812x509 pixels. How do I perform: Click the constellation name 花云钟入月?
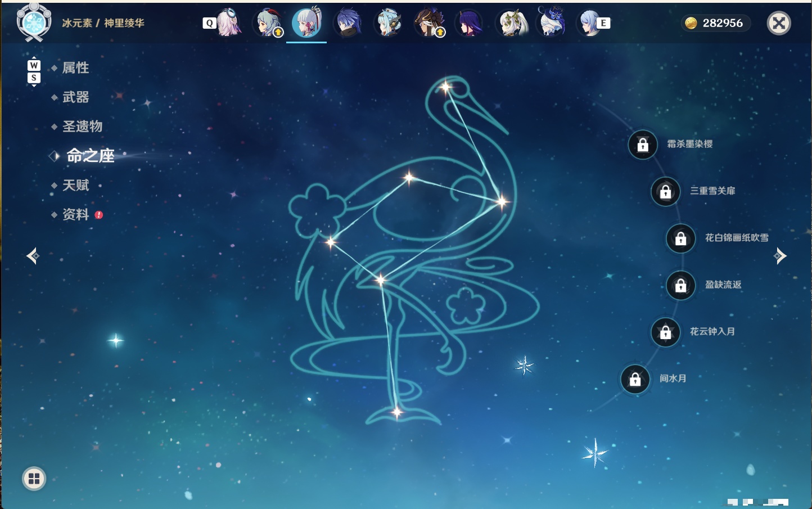pos(712,331)
